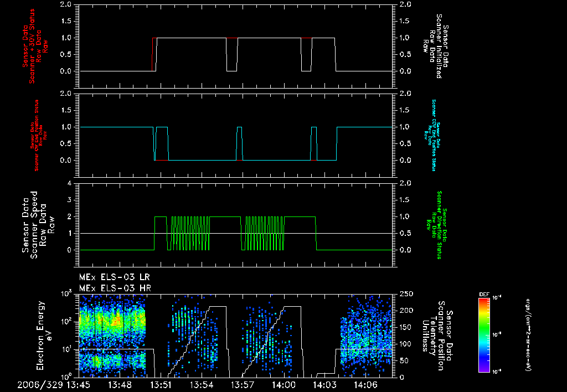Viewport: 567px width, 392px height.
Task: Click the ergs/(cm**2-sr-sec-eV) units label
Action: [528, 335]
